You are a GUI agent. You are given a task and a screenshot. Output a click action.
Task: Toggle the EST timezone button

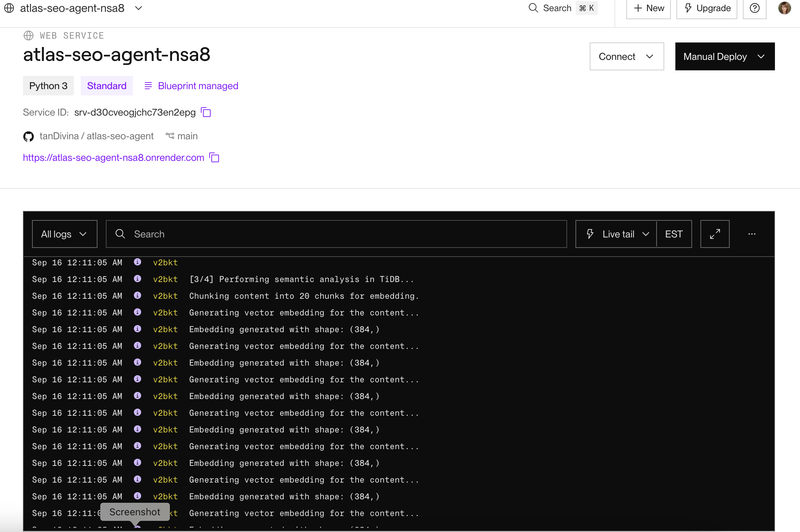[674, 234]
